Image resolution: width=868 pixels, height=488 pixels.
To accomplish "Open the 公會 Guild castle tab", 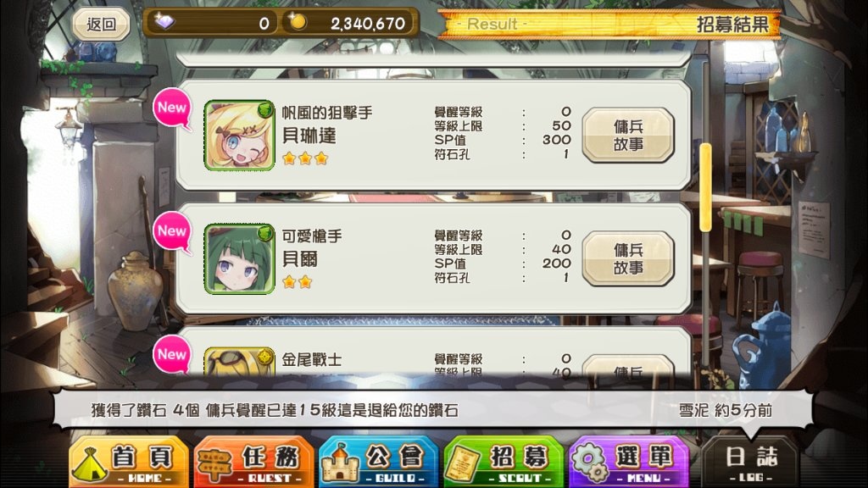I will point(379,462).
